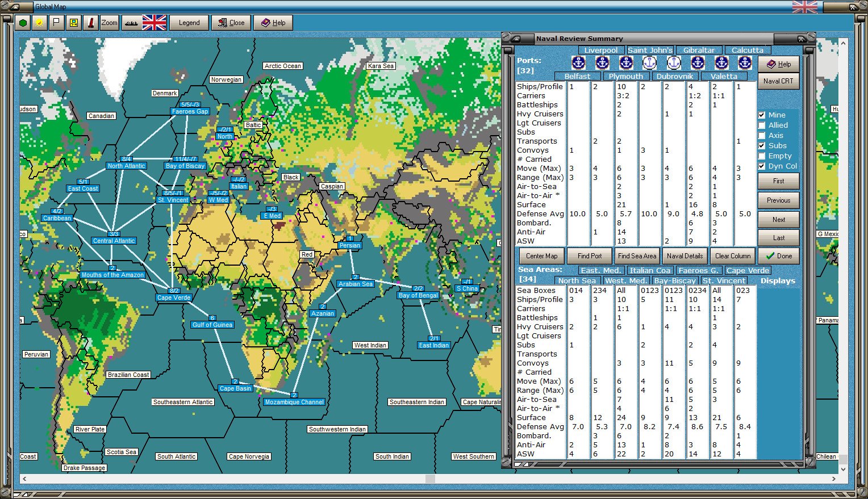The height and width of the screenshot is (499, 868).
Task: Click the red lighthouse toolbar icon
Action: (91, 23)
